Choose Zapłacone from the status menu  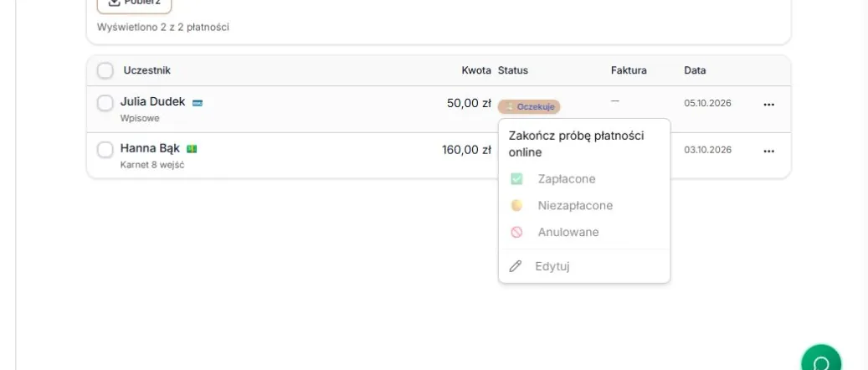pos(584,179)
